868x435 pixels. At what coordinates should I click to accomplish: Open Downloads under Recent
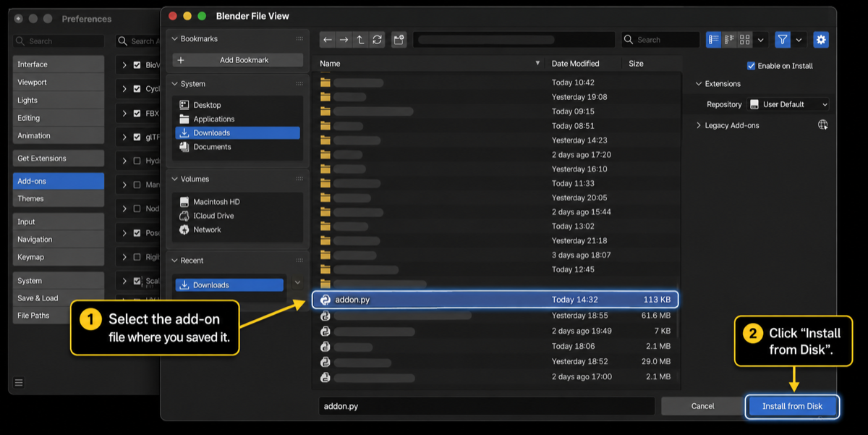coord(229,285)
